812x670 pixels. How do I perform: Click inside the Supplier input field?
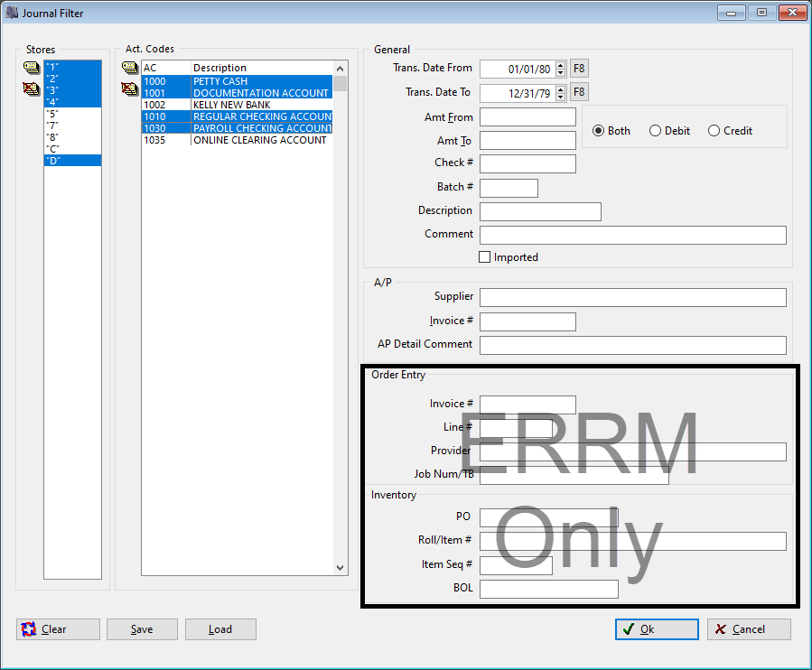coord(632,297)
